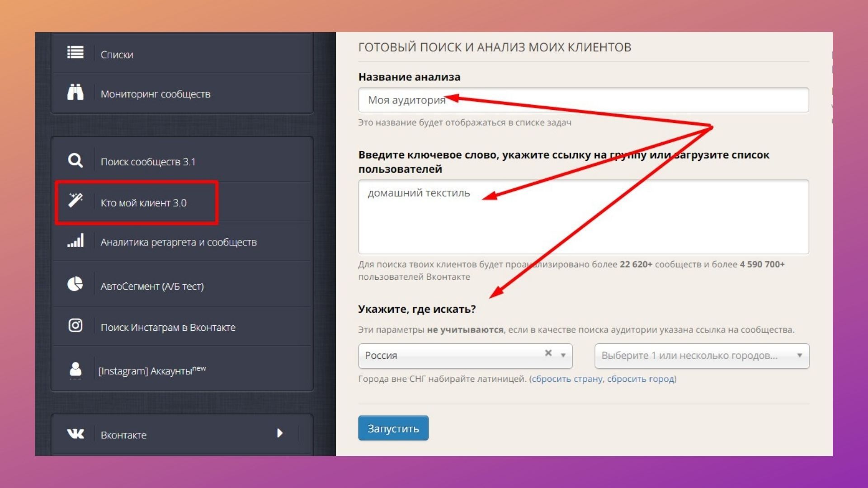Viewport: 868px width, 488px height.
Task: Click the hint text about список задач
Action: [x=465, y=123]
